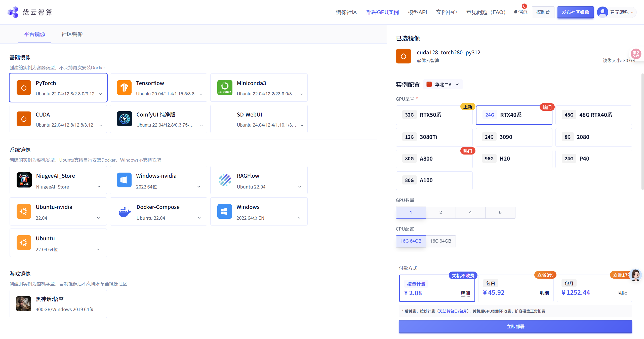
Task: Open the 华北二A region selector
Action: tap(443, 84)
